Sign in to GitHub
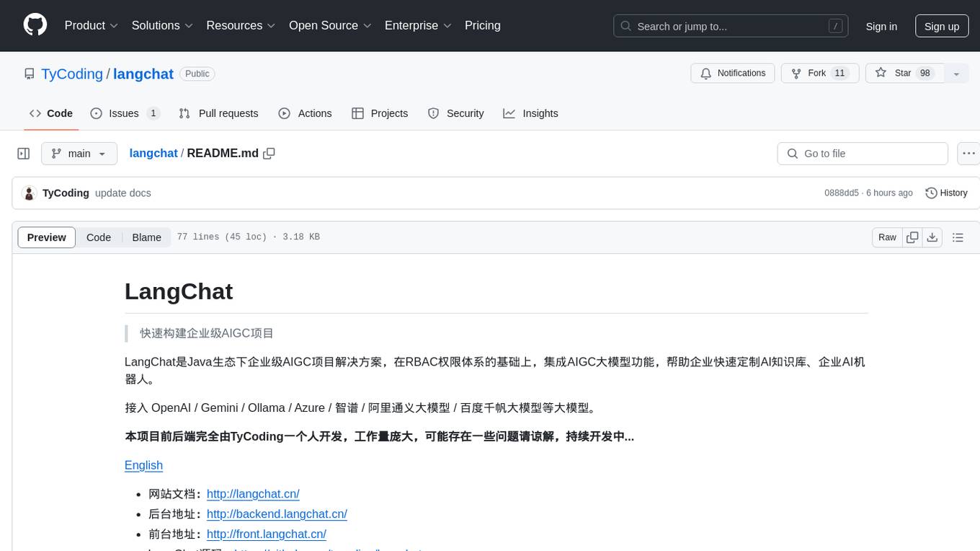Image resolution: width=980 pixels, height=551 pixels. 881,26
